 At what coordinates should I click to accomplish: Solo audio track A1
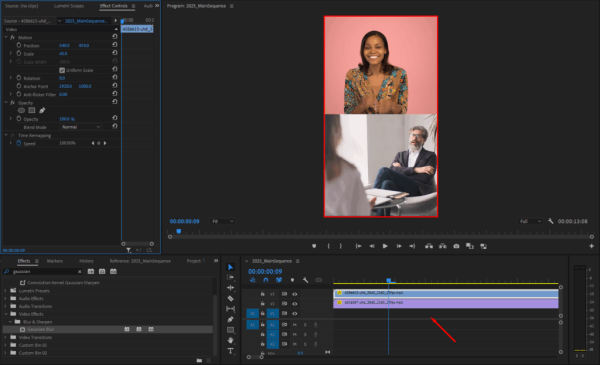coord(305,325)
